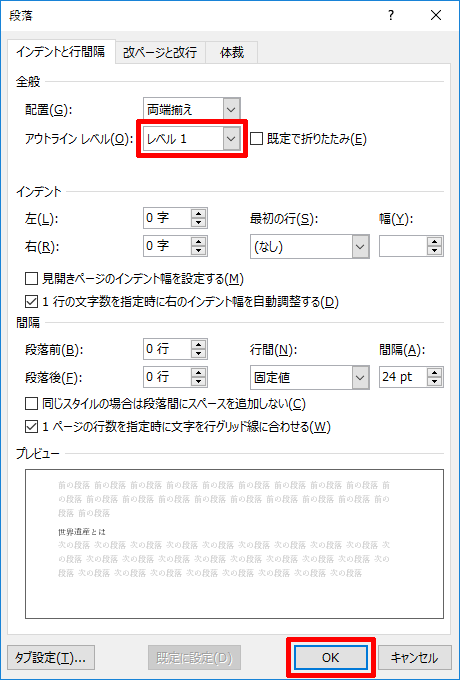Click the OK button

click(330, 657)
